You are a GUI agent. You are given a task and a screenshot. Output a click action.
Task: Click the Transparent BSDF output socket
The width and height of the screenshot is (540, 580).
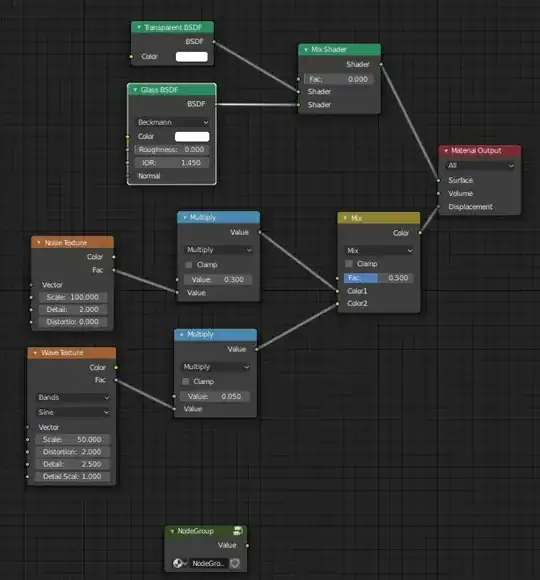point(214,42)
